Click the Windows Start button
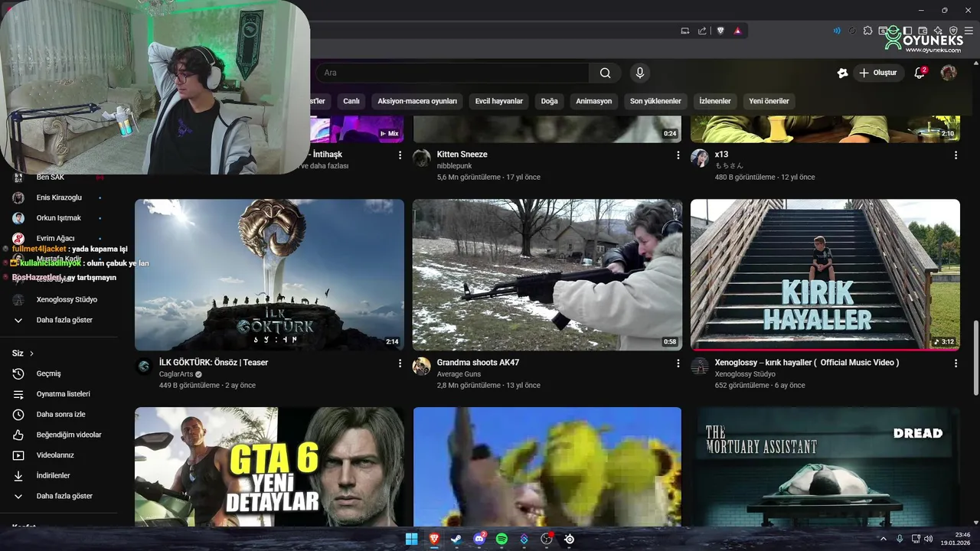980x551 pixels. tap(411, 539)
